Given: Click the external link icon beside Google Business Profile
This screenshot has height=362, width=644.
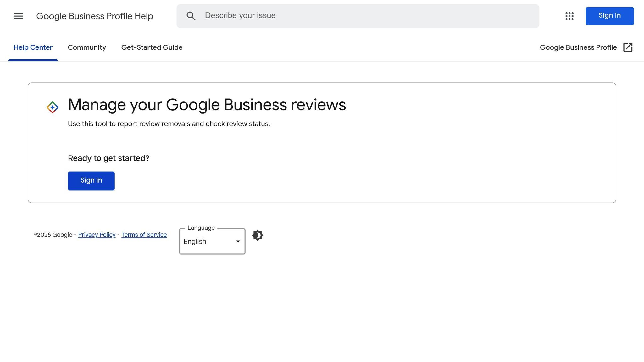Looking at the screenshot, I should [x=628, y=47].
